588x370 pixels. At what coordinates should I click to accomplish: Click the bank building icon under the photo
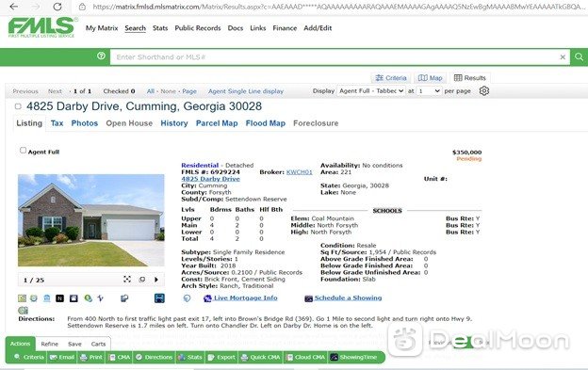coord(47,298)
